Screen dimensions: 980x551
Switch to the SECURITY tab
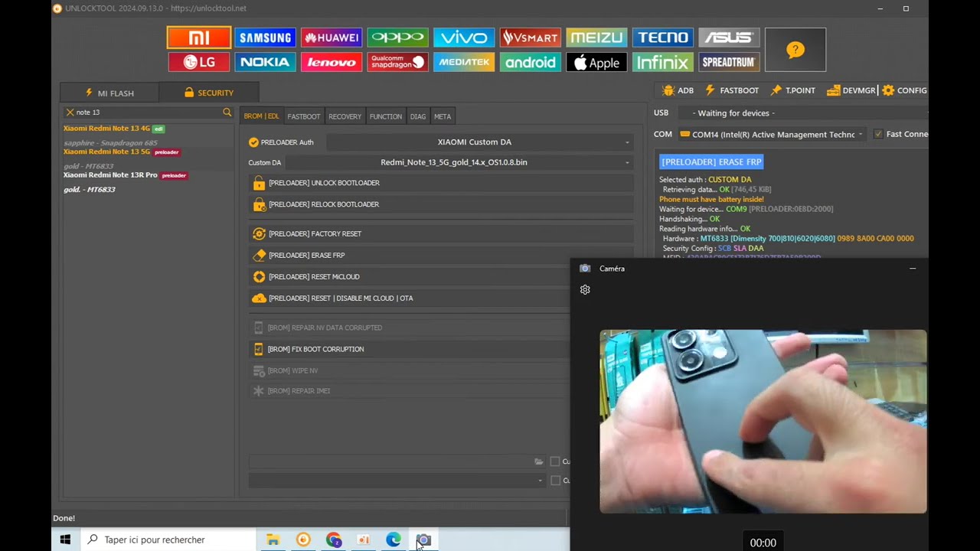point(209,93)
